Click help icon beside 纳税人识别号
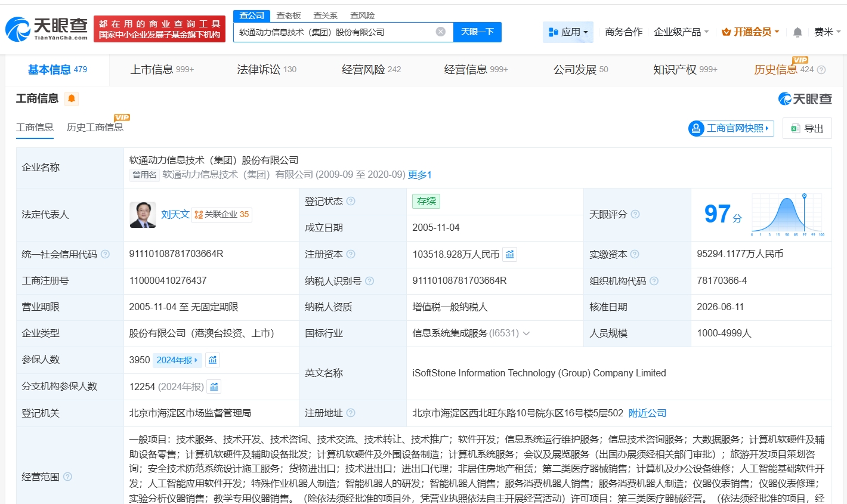 (369, 281)
